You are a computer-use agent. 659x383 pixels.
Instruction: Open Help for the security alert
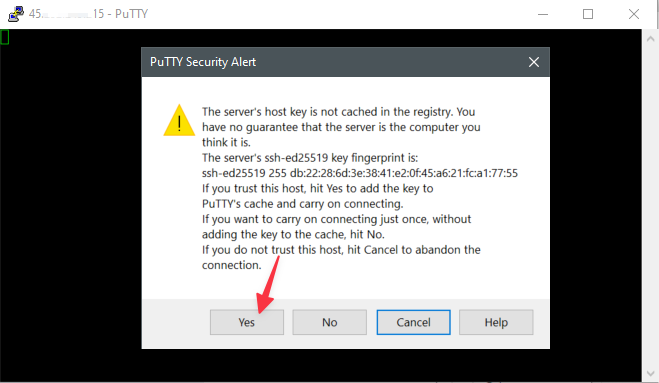click(496, 322)
